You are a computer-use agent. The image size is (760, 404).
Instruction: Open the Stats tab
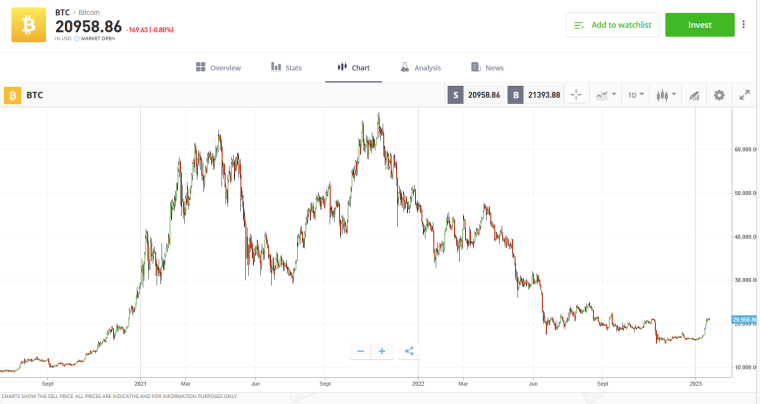coord(286,68)
